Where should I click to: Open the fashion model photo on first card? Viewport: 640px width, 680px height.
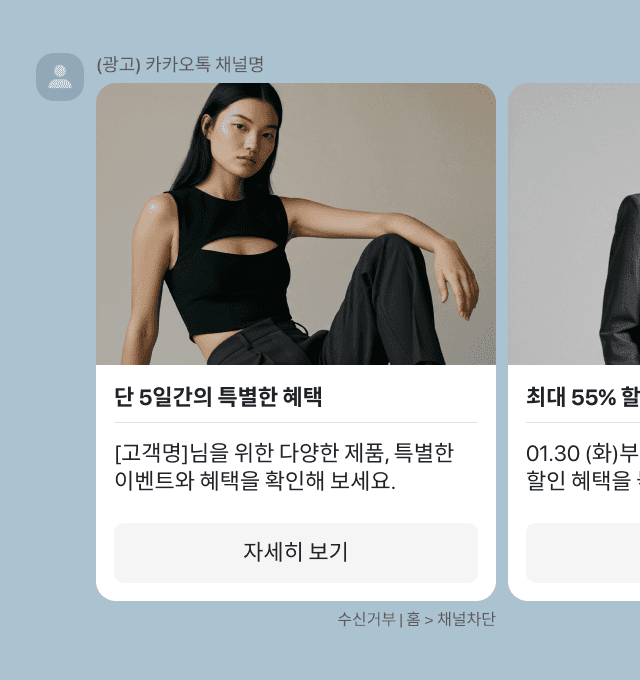tap(296, 224)
